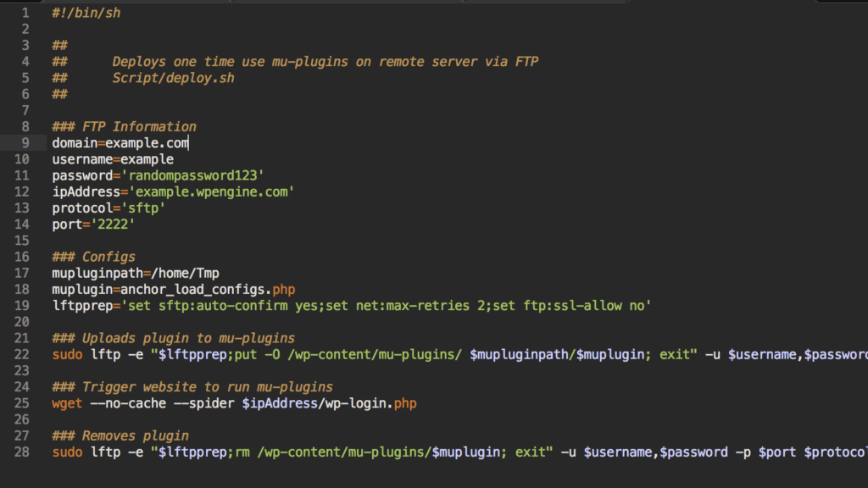Click line number 9 in the gutter
Viewport: 868px width, 488px height.
[25, 143]
